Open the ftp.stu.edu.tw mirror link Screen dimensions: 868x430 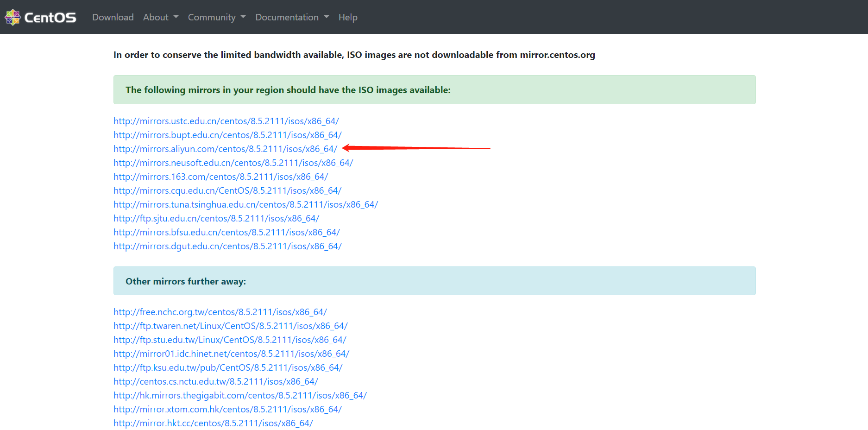[x=230, y=340]
